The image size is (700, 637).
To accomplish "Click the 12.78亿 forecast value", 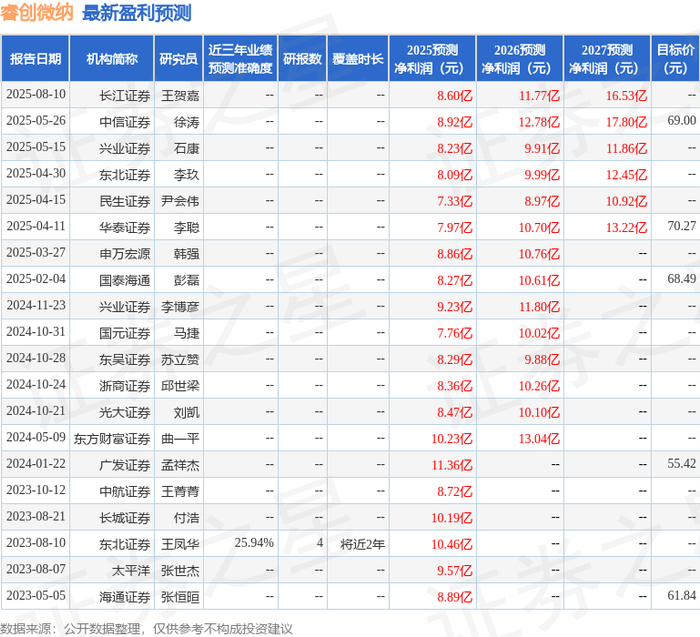I will [x=539, y=122].
